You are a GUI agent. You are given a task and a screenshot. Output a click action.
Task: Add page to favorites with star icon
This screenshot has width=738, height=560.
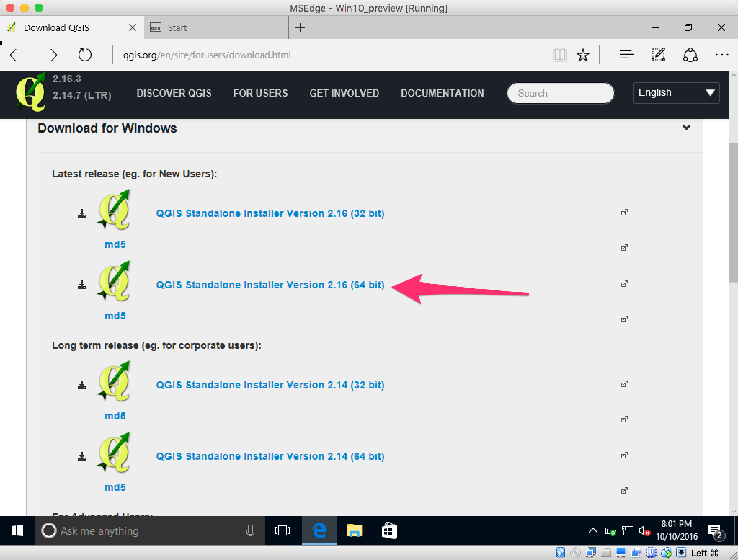(583, 55)
